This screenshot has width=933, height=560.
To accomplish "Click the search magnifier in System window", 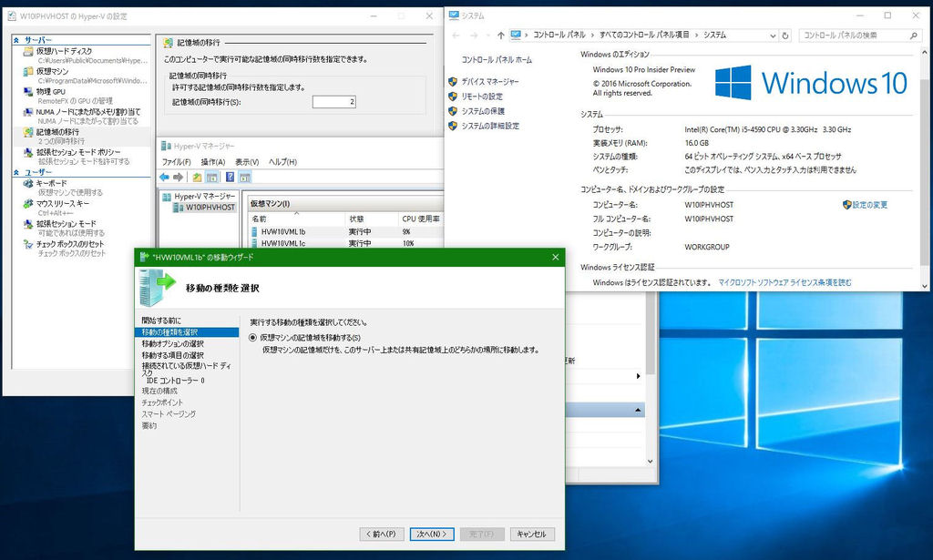I will 913,36.
